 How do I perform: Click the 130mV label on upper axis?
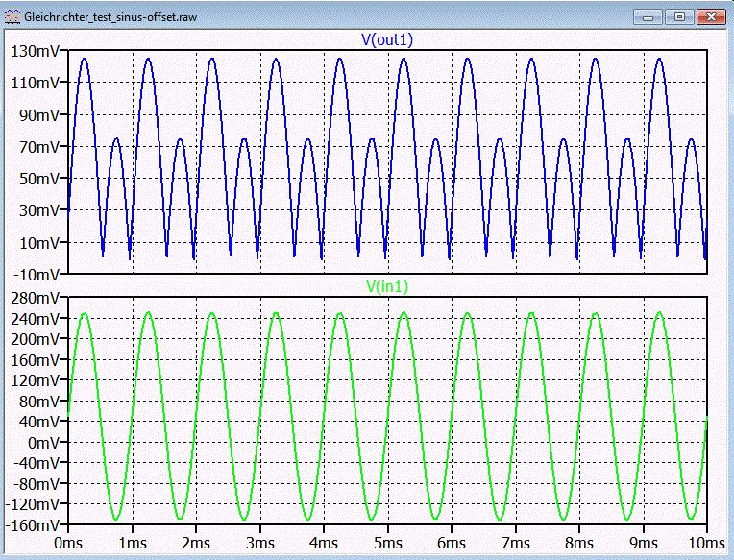point(36,52)
